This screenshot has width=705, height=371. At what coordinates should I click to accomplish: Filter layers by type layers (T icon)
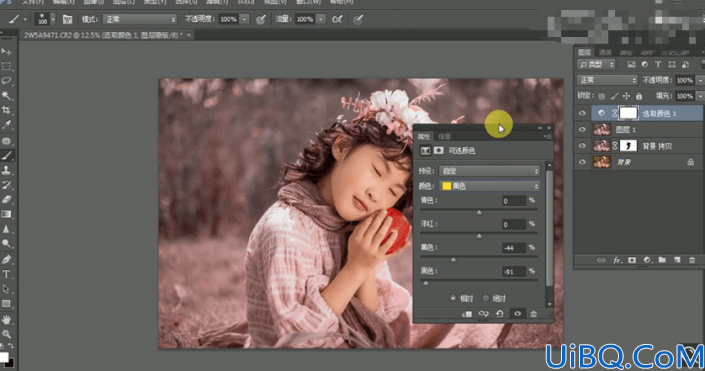coord(658,65)
